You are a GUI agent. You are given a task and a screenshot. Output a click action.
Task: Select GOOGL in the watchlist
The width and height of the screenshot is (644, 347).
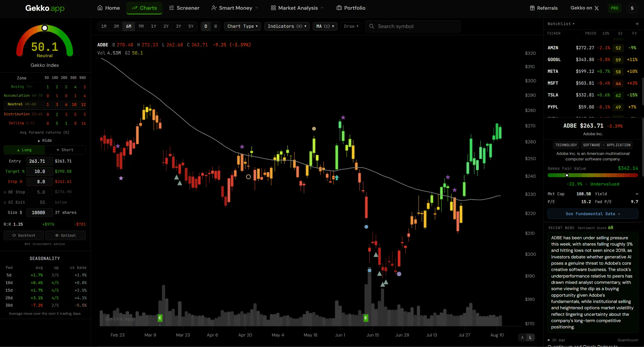point(593,60)
